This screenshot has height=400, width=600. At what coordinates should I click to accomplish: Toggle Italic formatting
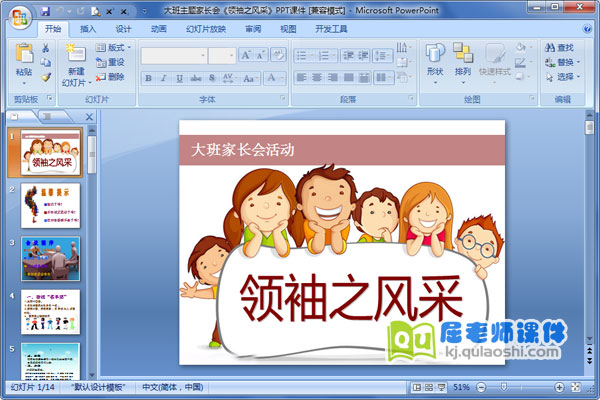164,78
